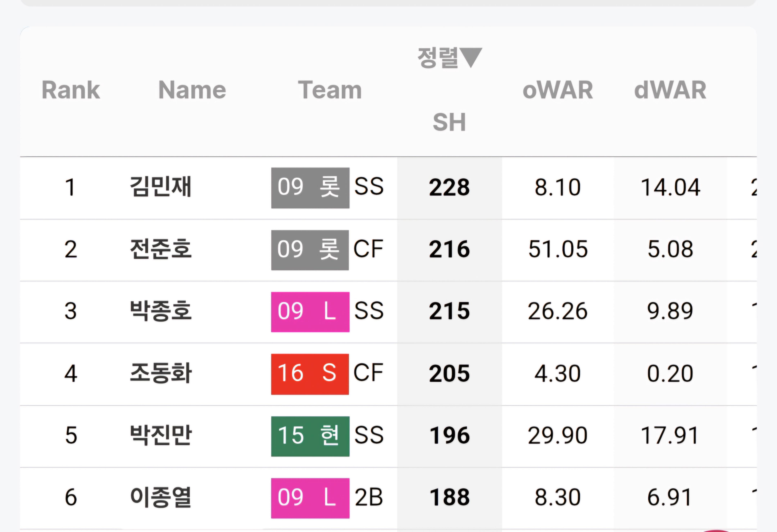Click gray 09 롯 team badge for 전준호
The image size is (777, 532).
point(310,250)
